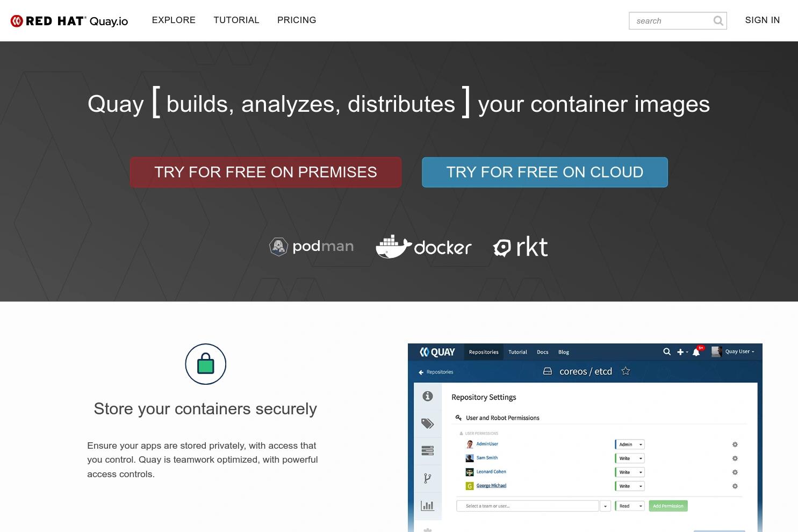Select the "Store your containers securely" heading

click(x=205, y=409)
